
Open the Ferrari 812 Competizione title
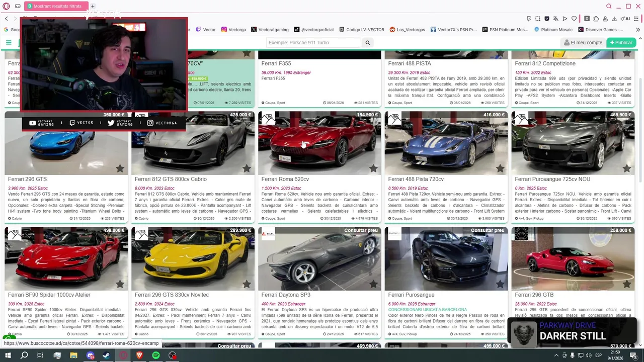point(545,63)
